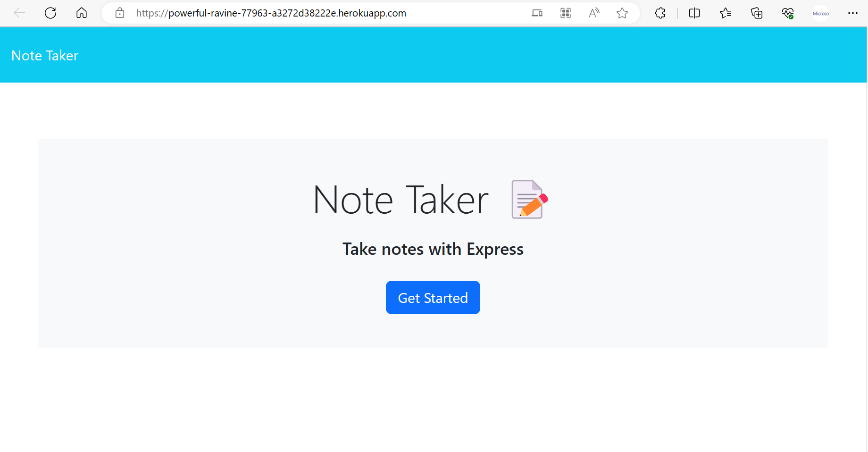Start Read Aloud from address bar
This screenshot has height=452, width=868.
pyautogui.click(x=594, y=13)
